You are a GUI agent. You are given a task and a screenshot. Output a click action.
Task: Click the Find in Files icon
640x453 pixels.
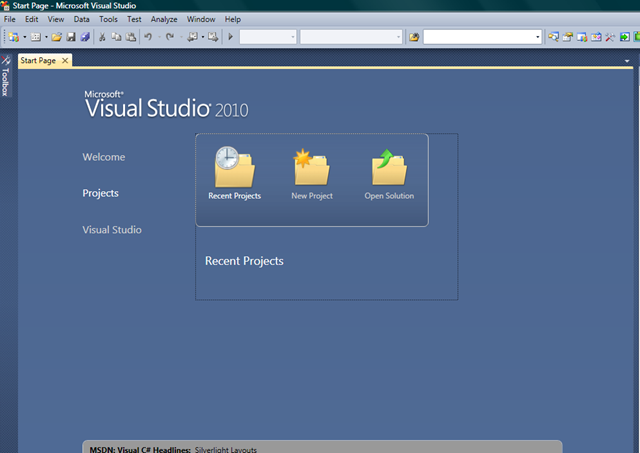[x=414, y=37]
